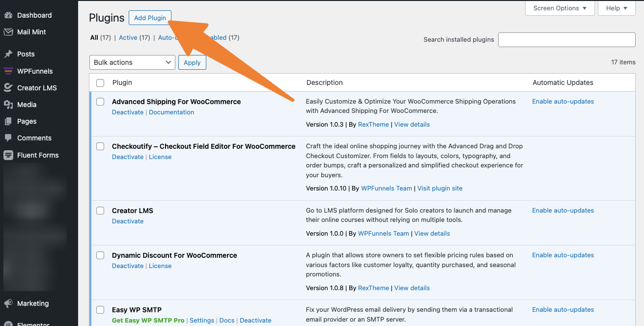Open Mail Mint via its envelope icon

tap(8, 32)
